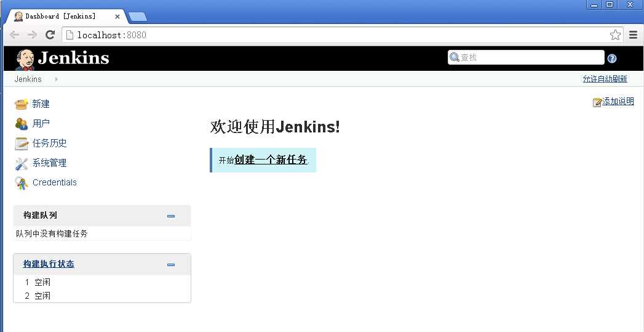Image resolution: width=644 pixels, height=332 pixels.
Task: Click the 添加说明 edit icon
Action: click(597, 102)
